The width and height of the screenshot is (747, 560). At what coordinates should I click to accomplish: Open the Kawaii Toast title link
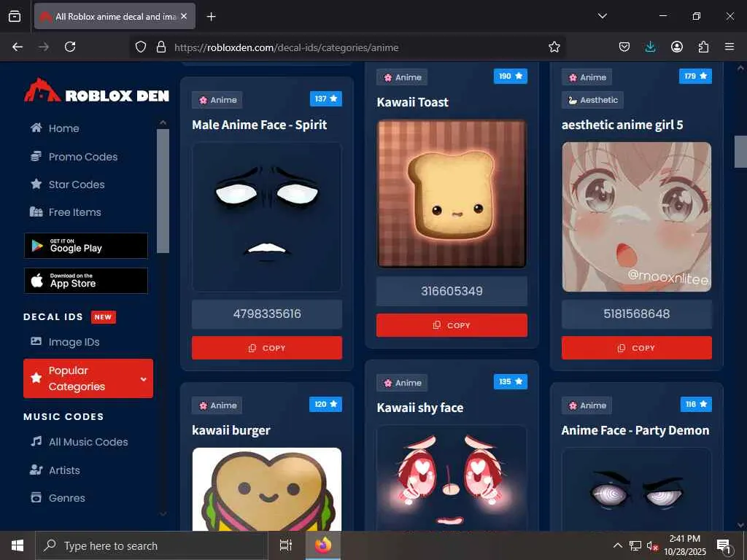413,102
